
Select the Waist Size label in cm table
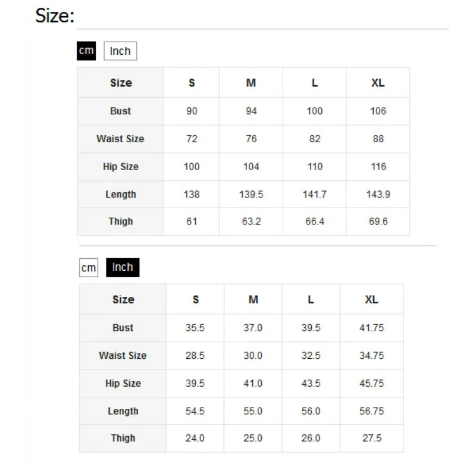[x=121, y=139]
